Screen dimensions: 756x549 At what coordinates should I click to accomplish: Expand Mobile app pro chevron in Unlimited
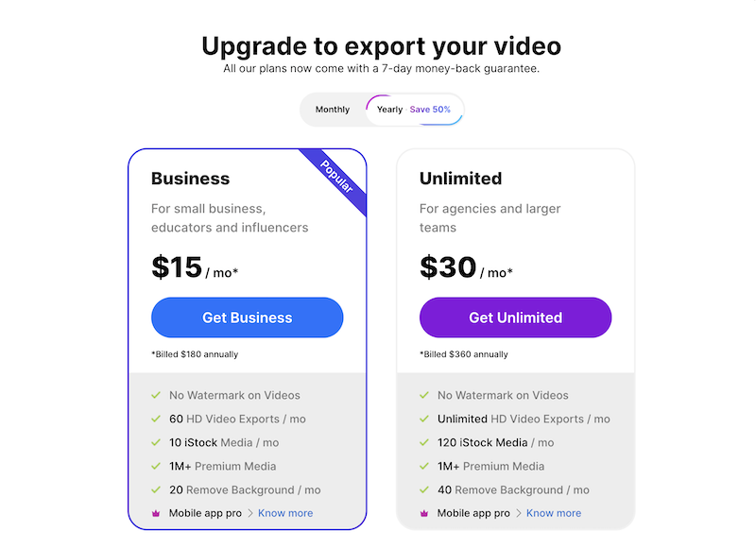(x=518, y=513)
